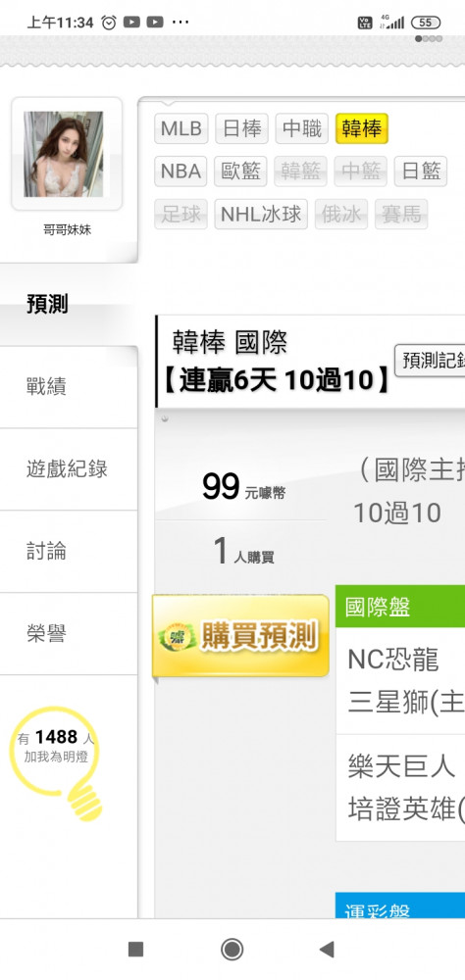Select the 中職 league tab

[x=302, y=128]
